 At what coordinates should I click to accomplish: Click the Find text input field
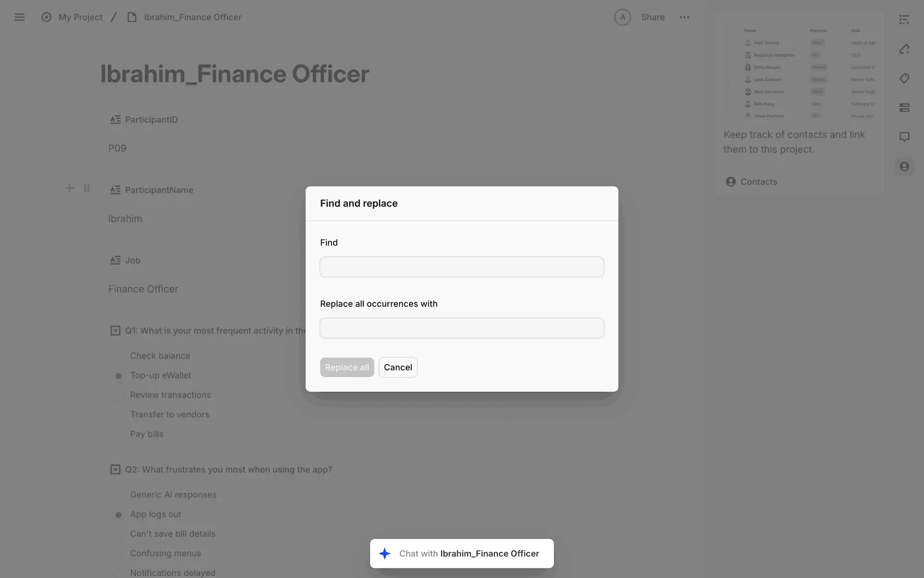[x=462, y=267]
